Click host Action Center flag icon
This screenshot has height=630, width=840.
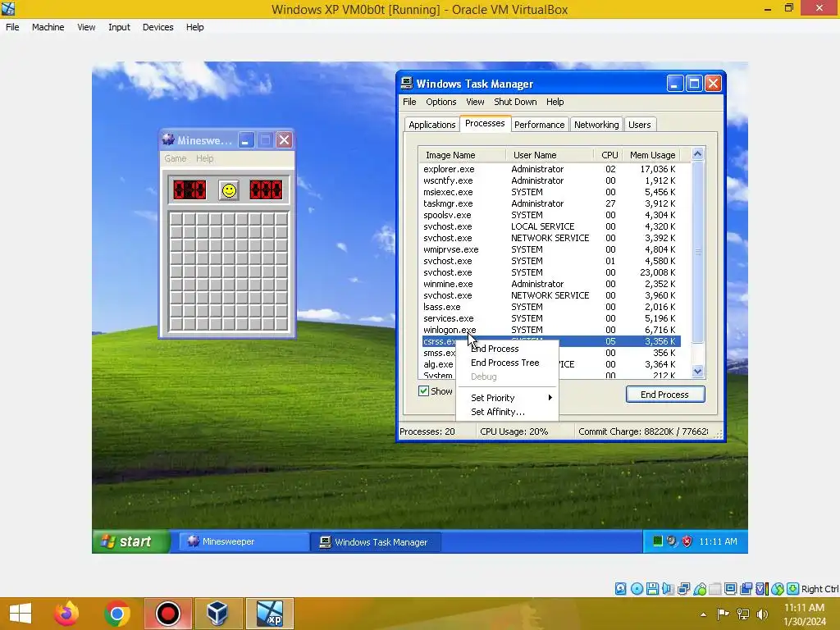724,614
